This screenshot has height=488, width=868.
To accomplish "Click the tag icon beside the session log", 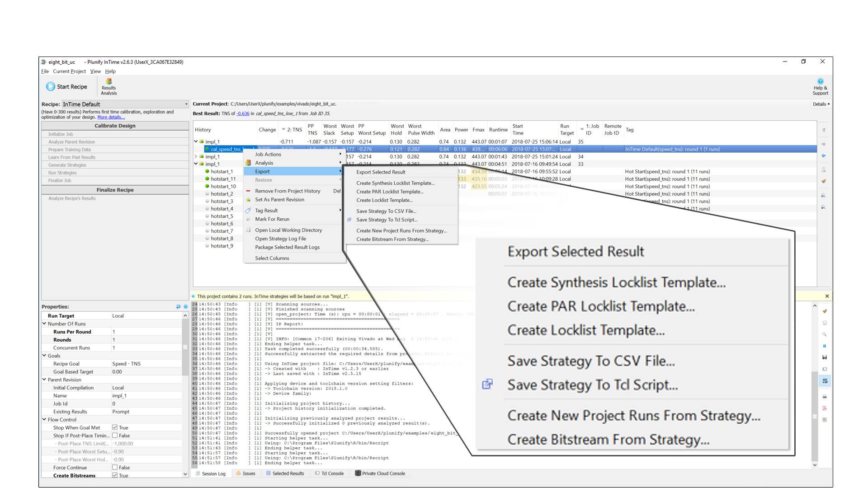I will (825, 369).
